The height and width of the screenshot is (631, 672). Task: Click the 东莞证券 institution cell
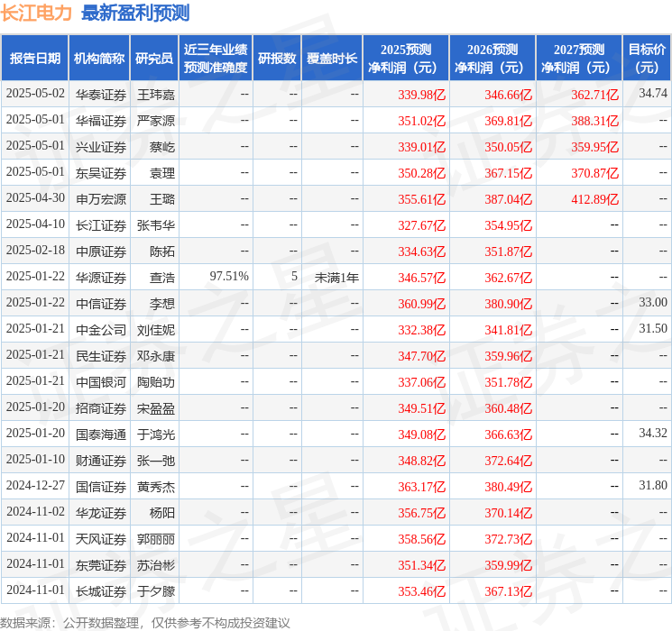101,565
